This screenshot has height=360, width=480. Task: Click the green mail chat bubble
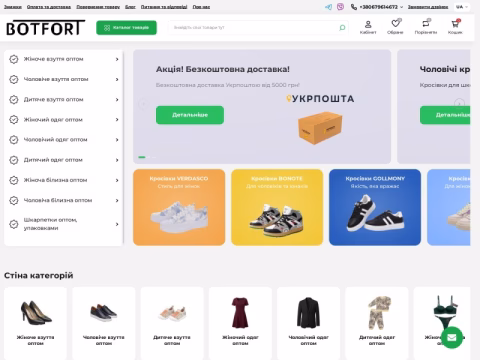[x=452, y=338]
